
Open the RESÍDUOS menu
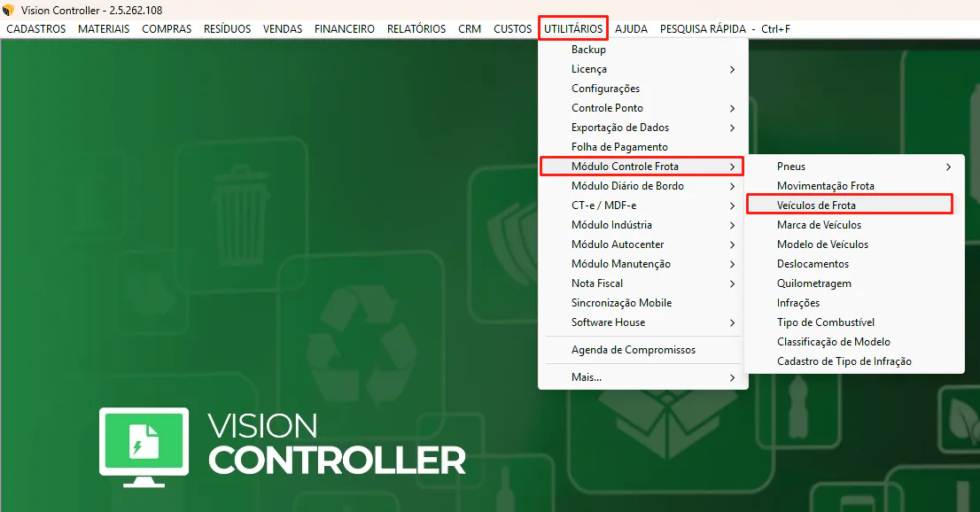[x=227, y=28]
